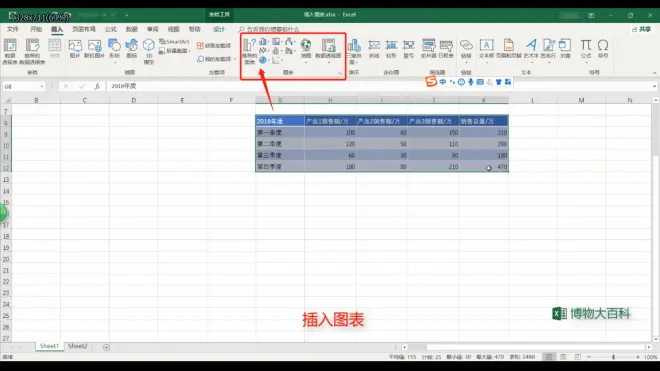Open Get Add-ins store
This screenshot has width=660, height=371.
[x=214, y=45]
